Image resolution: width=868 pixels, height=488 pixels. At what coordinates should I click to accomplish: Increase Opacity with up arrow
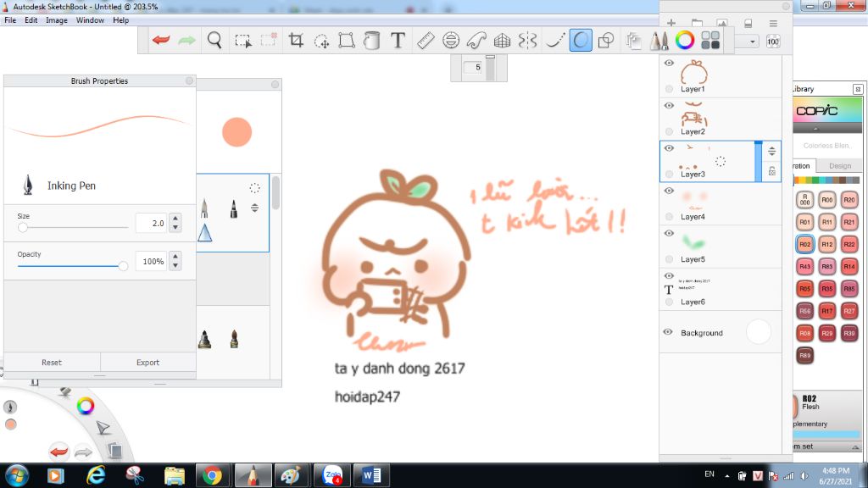(175, 257)
